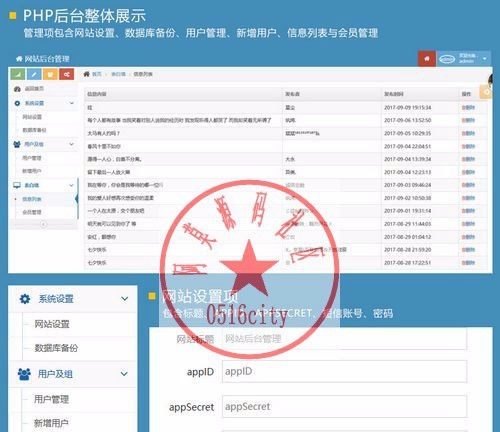This screenshot has width=500, height=432.
Task: Select 数据库备份 in the enlarged menu
Action: coord(56,348)
